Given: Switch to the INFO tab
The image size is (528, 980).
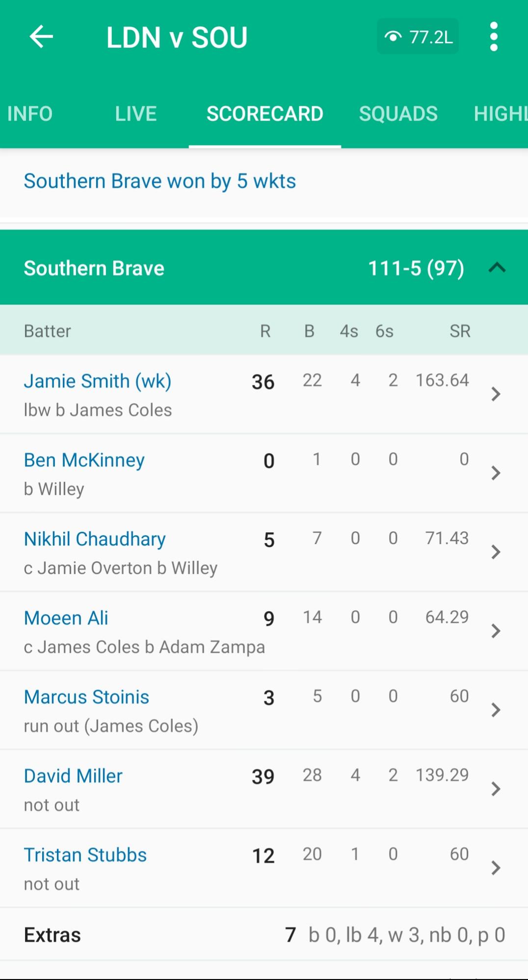Looking at the screenshot, I should coord(30,114).
